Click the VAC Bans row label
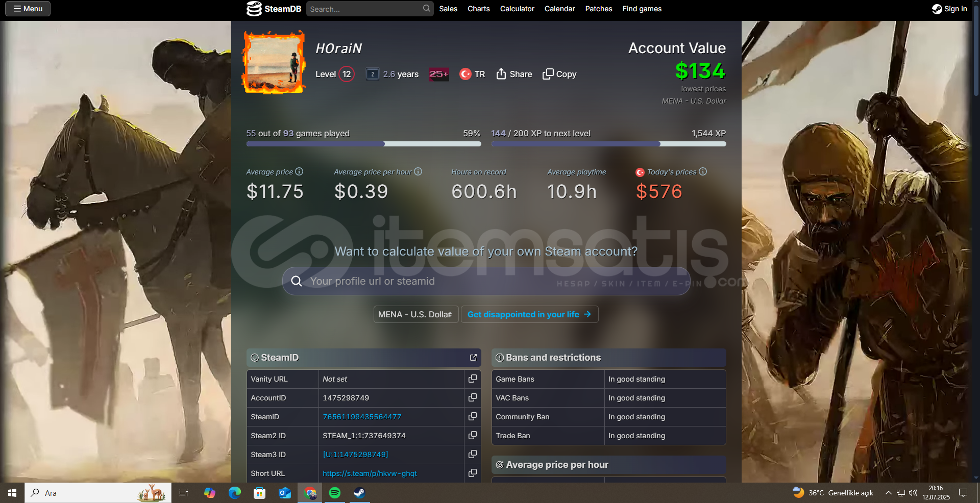 [512, 398]
